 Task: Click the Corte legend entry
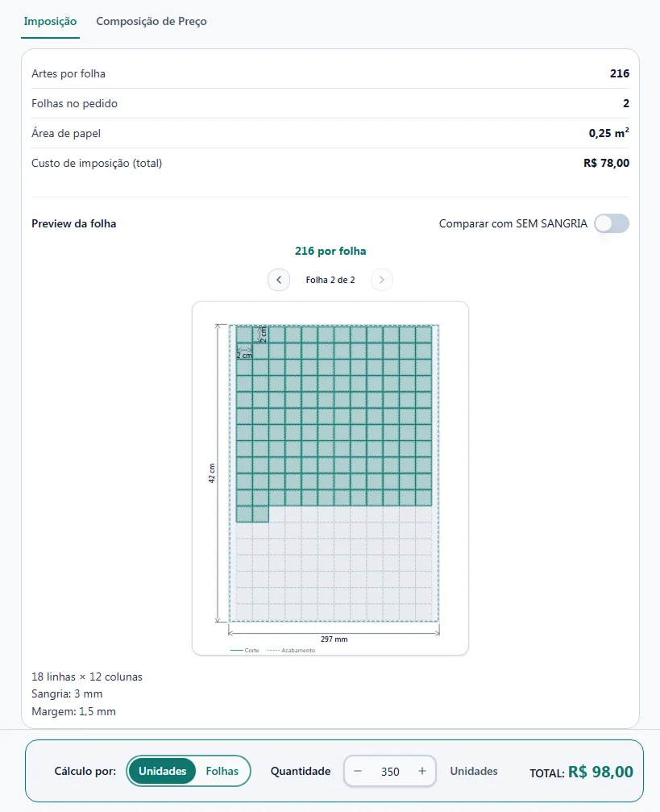coord(245,651)
